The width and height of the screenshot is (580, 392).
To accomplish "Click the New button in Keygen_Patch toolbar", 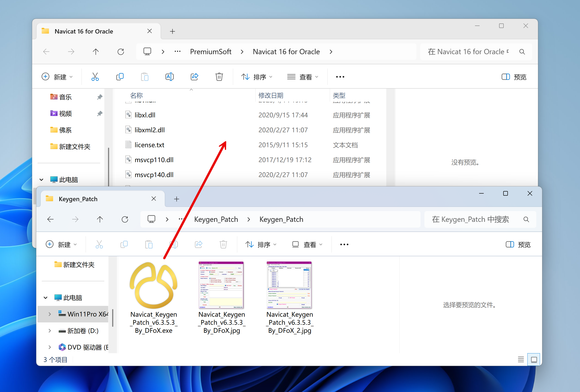I will 61,245.
